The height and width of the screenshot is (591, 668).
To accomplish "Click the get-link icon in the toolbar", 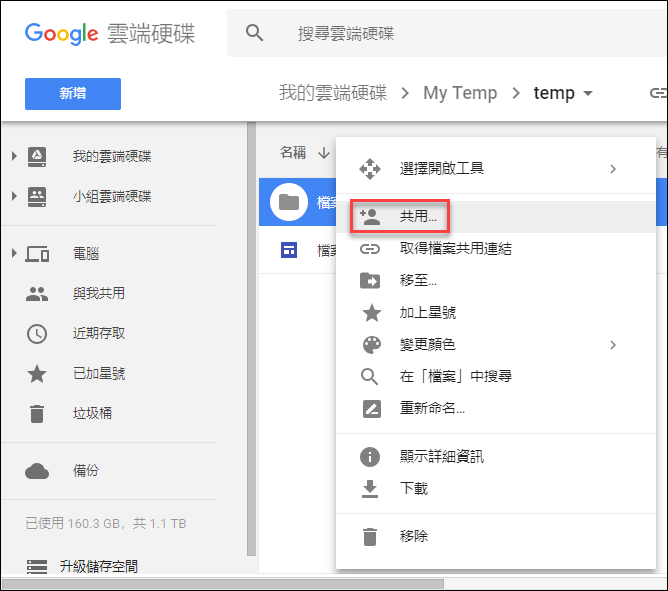I will [658, 93].
